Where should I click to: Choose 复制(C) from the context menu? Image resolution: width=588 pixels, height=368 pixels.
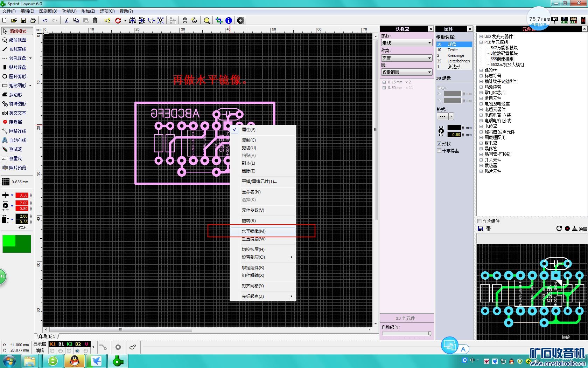tap(263, 140)
